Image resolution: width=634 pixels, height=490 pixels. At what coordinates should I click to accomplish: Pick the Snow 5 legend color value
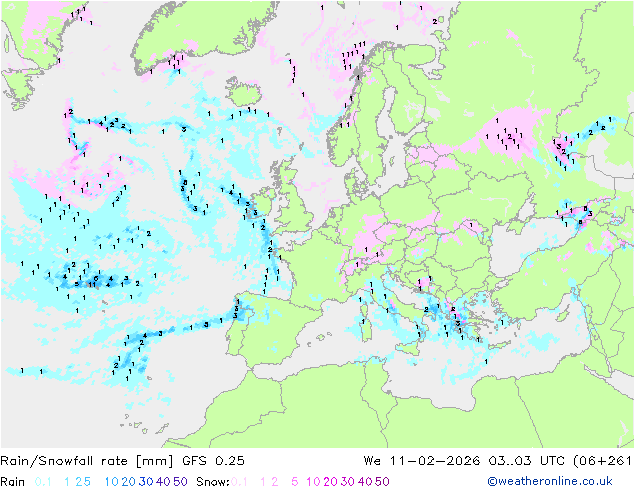pos(295,482)
